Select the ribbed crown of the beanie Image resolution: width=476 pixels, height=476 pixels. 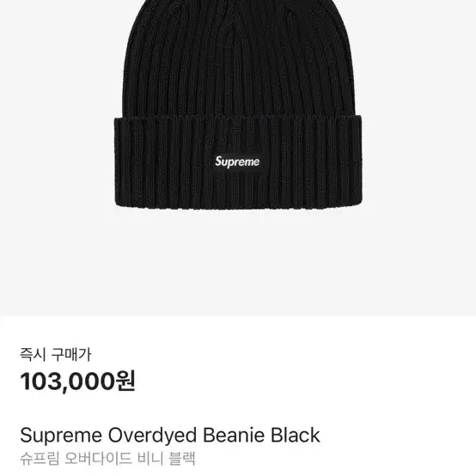pos(238,58)
